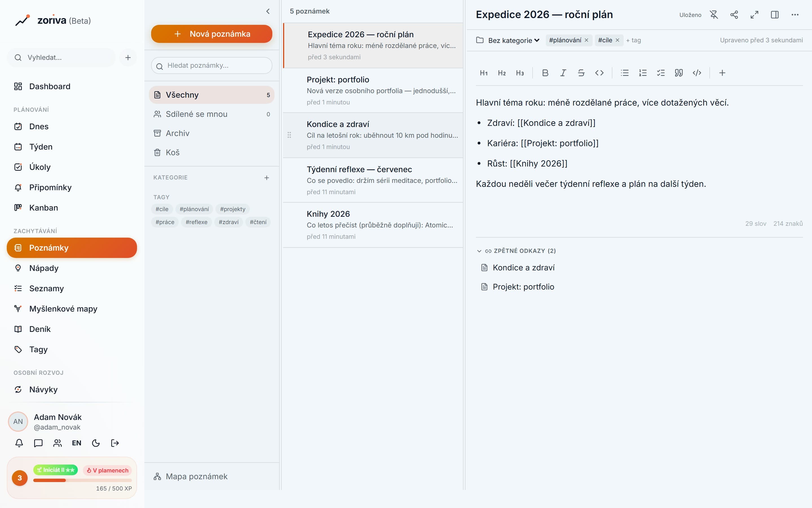This screenshot has width=812, height=508.
Task: Open the Deník journal page
Action: pos(72,329)
